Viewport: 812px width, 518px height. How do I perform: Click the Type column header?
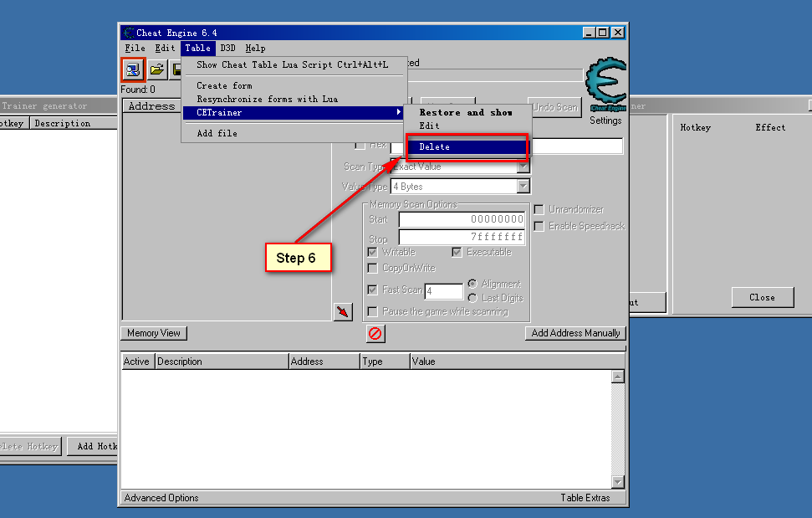385,361
